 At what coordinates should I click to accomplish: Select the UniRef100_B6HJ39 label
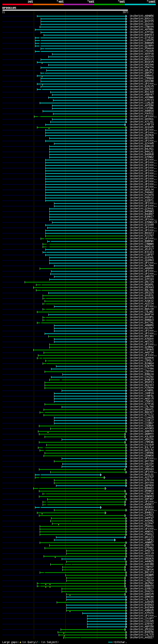click(x=142, y=309)
